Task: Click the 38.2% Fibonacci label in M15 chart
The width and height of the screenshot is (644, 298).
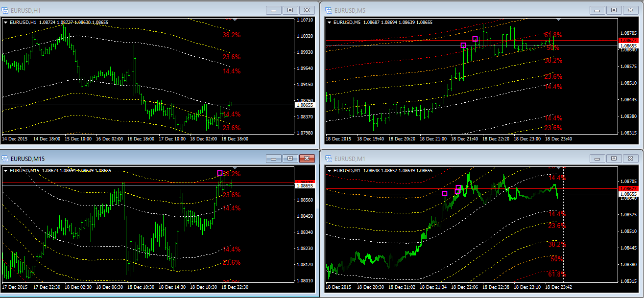Action: click(x=232, y=174)
